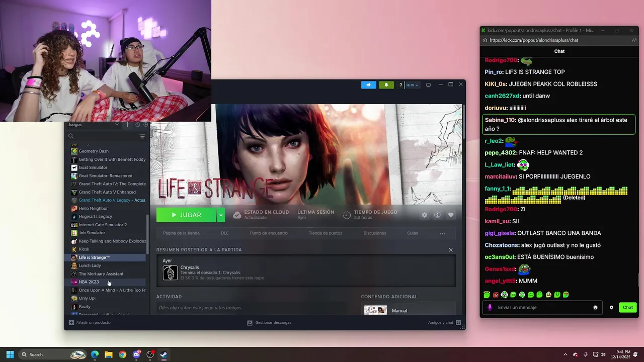The image size is (644, 362).
Task: Show recent games clock icon in library
Action: 137,124
